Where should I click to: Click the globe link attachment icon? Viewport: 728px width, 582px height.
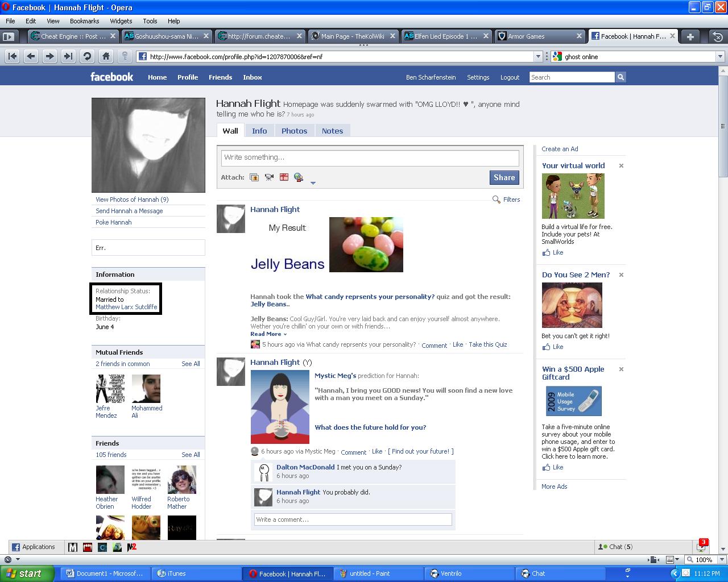point(299,177)
